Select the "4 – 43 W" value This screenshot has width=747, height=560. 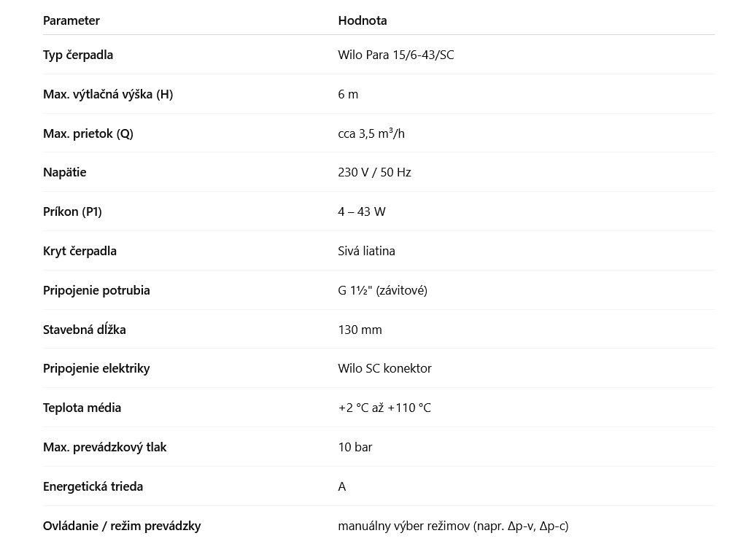click(362, 211)
